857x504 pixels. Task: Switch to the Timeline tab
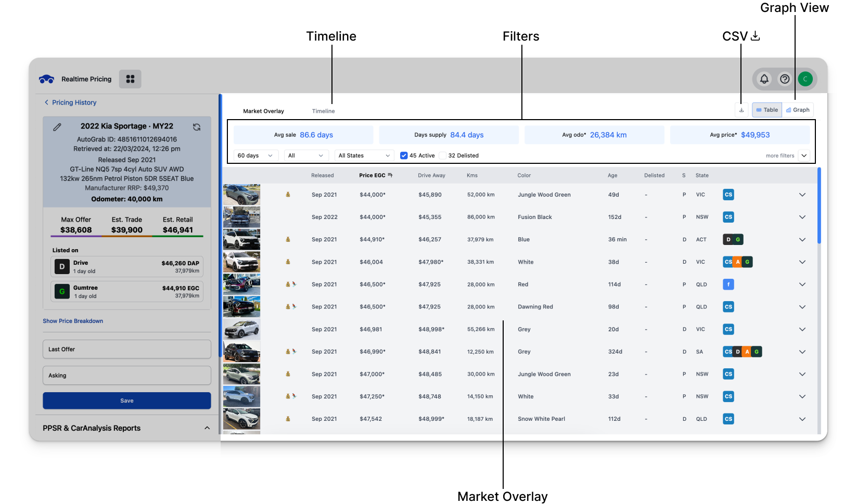coord(323,111)
